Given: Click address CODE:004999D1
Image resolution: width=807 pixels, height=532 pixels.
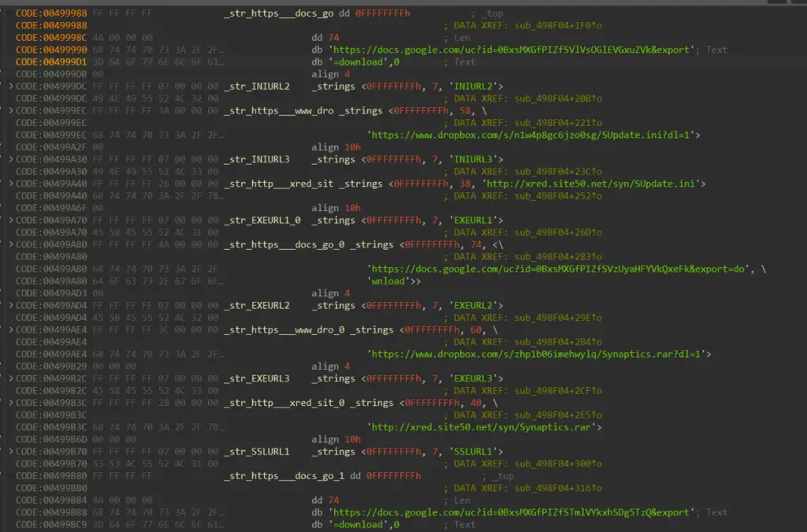Looking at the screenshot, I should click(x=51, y=62).
